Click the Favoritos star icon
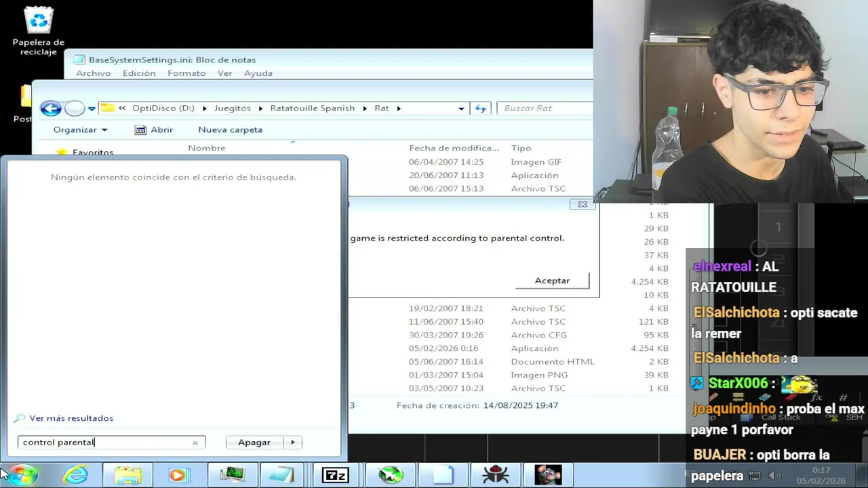Image resolution: width=868 pixels, height=488 pixels. coord(62,152)
